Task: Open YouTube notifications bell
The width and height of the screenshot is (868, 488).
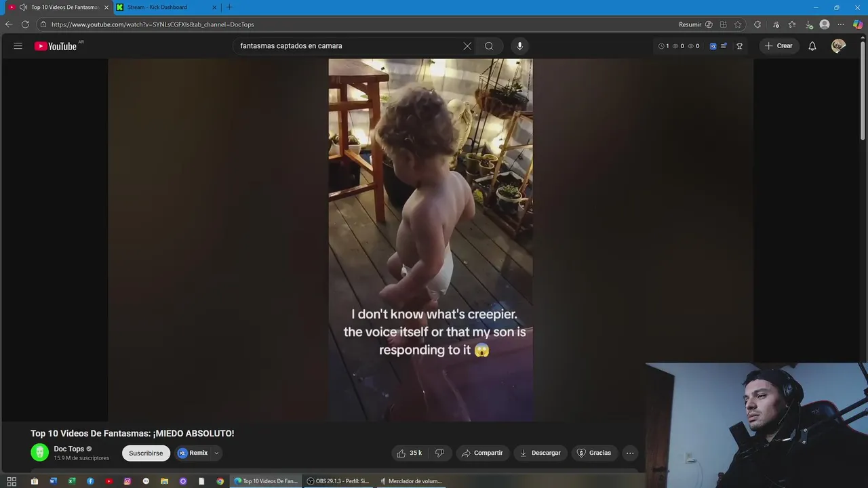Action: pos(812,46)
